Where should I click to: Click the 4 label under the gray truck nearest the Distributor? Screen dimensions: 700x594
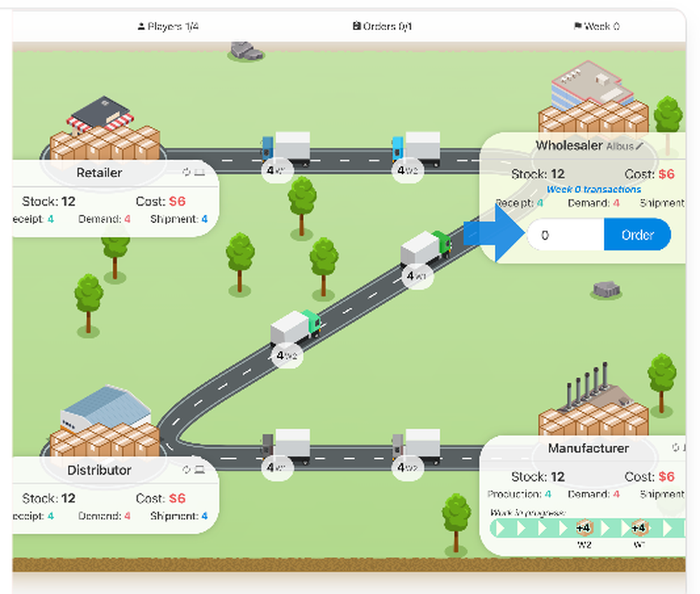[277, 467]
